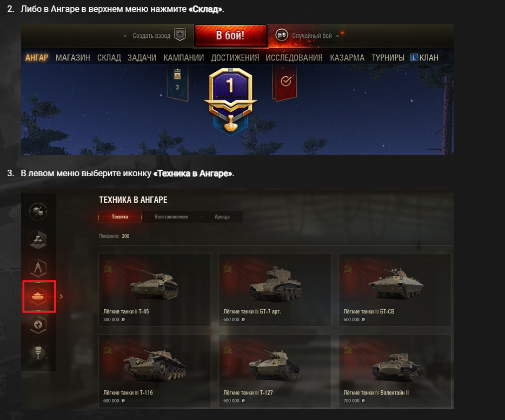Viewport: 505px width, 420px height.
Task: Click the hexagon lightning icon below tank icon
Action: [x=38, y=325]
